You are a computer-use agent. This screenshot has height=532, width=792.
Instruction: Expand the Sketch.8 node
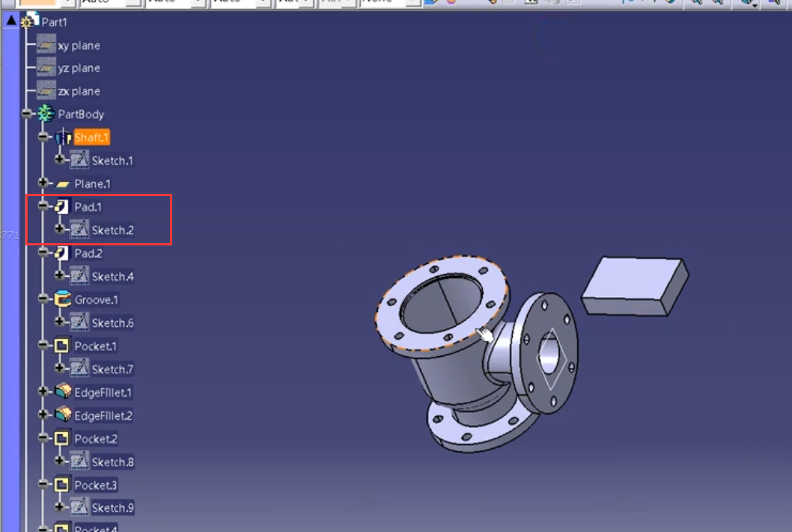pos(59,460)
